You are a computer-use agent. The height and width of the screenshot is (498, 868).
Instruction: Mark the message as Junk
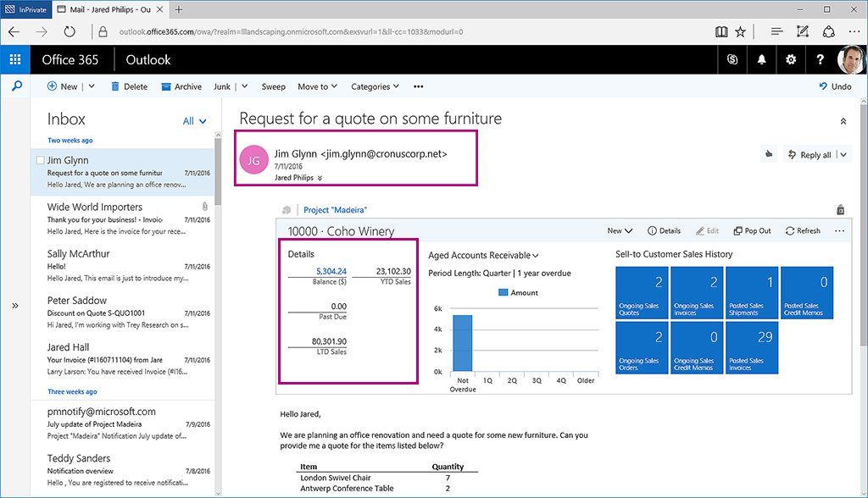(x=222, y=86)
